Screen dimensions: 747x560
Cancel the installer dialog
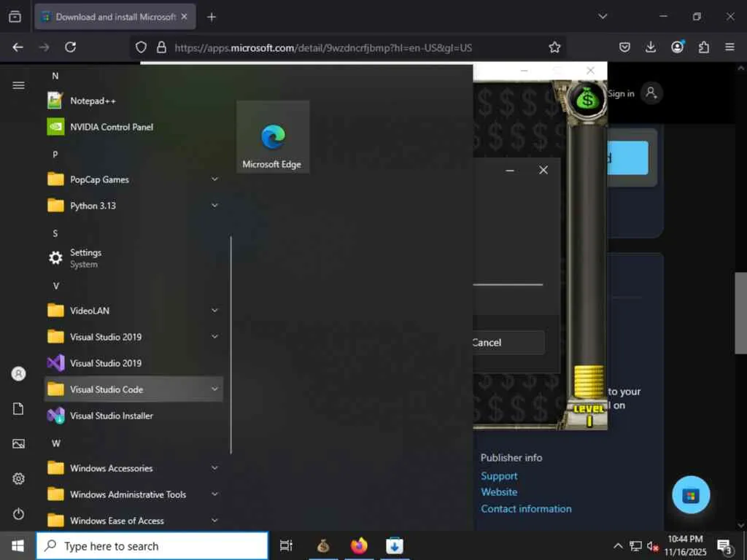tap(508, 343)
